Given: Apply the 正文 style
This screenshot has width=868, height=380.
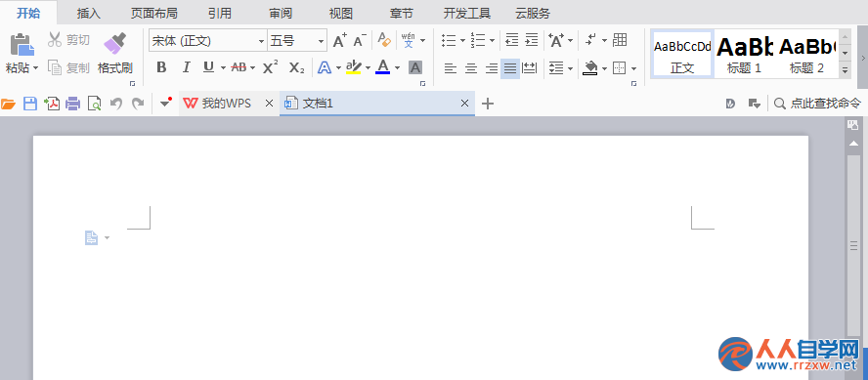Looking at the screenshot, I should tap(682, 54).
